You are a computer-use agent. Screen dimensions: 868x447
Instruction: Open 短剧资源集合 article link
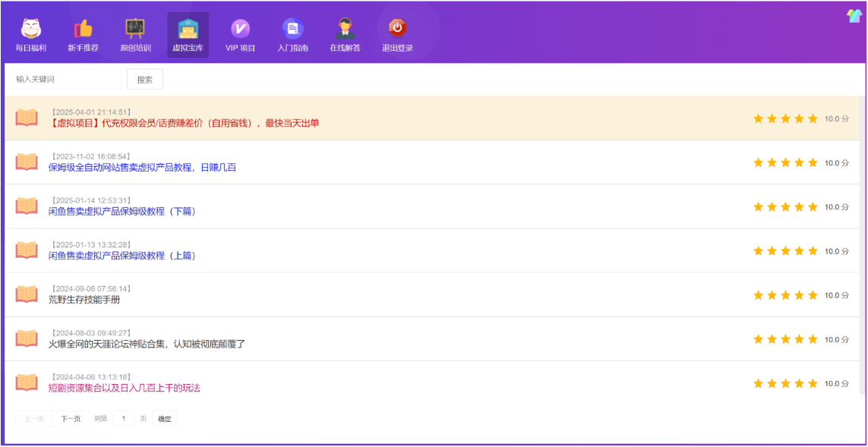tap(125, 388)
